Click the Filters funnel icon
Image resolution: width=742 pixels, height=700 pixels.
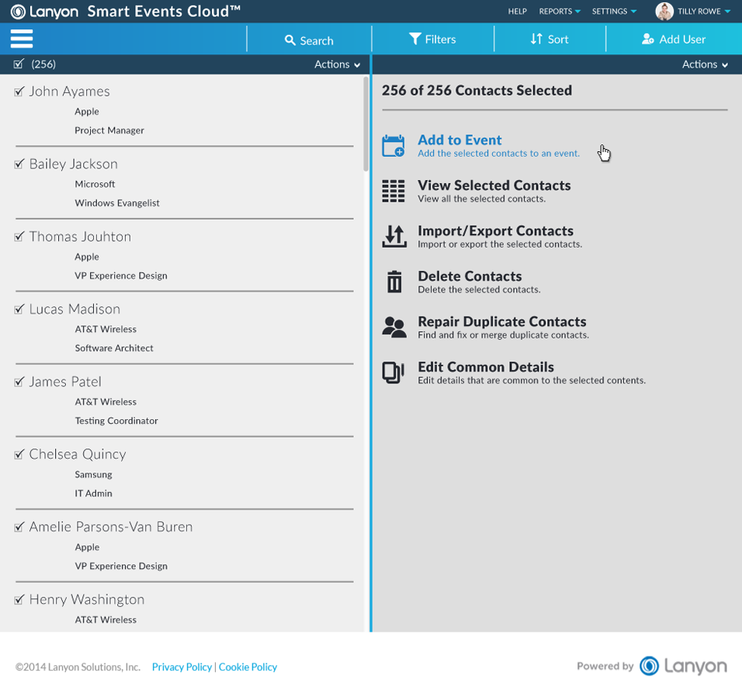(x=414, y=39)
